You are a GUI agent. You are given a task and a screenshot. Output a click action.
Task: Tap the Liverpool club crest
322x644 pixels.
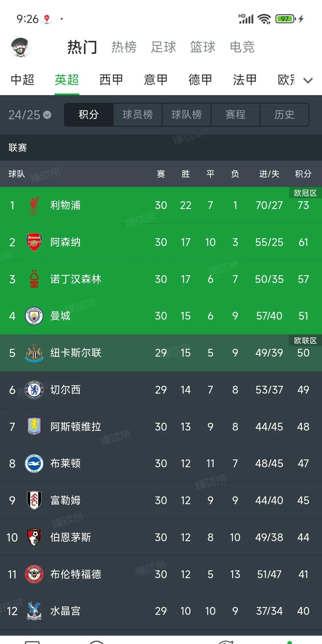(x=34, y=205)
